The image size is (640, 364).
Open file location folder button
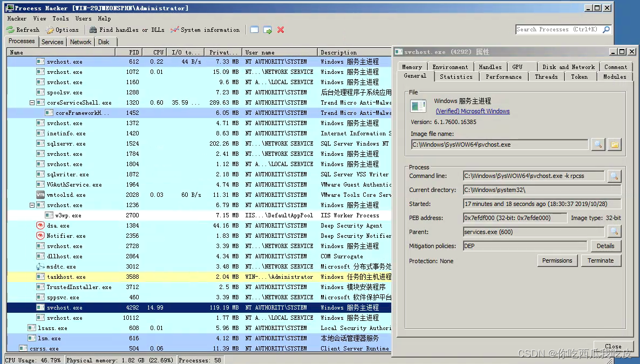coord(614,145)
